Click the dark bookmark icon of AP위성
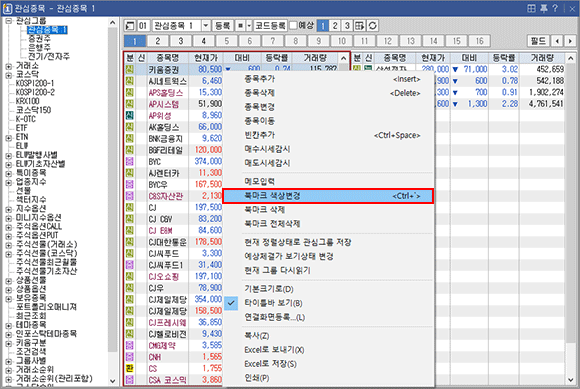This screenshot has width=580, height=389. click(129, 115)
